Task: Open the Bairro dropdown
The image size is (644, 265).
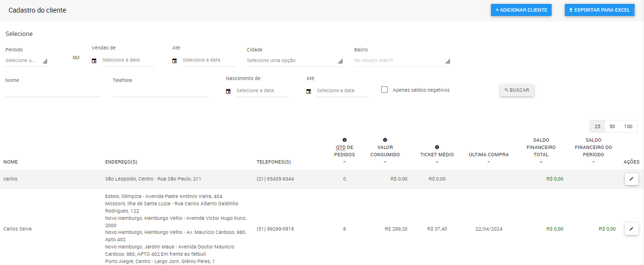Action: click(x=402, y=61)
